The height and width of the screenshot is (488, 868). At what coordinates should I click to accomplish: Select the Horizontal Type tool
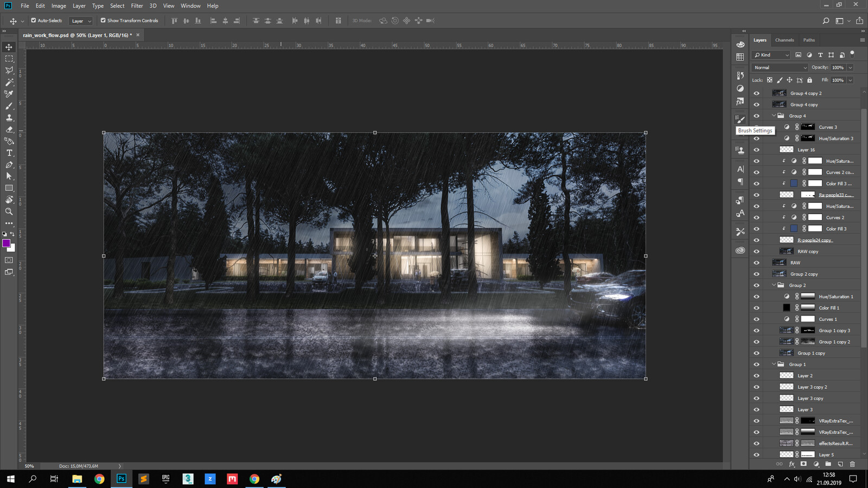pos(9,153)
